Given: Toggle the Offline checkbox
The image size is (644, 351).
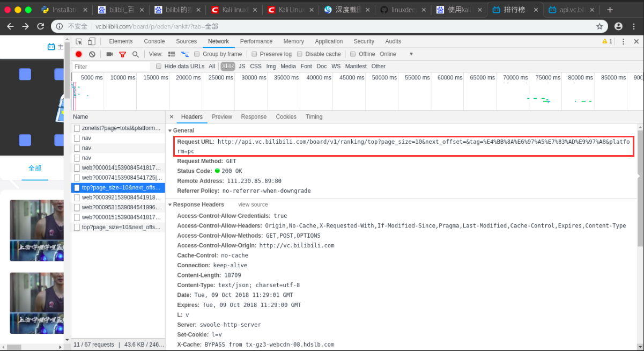Looking at the screenshot, I should [353, 54].
